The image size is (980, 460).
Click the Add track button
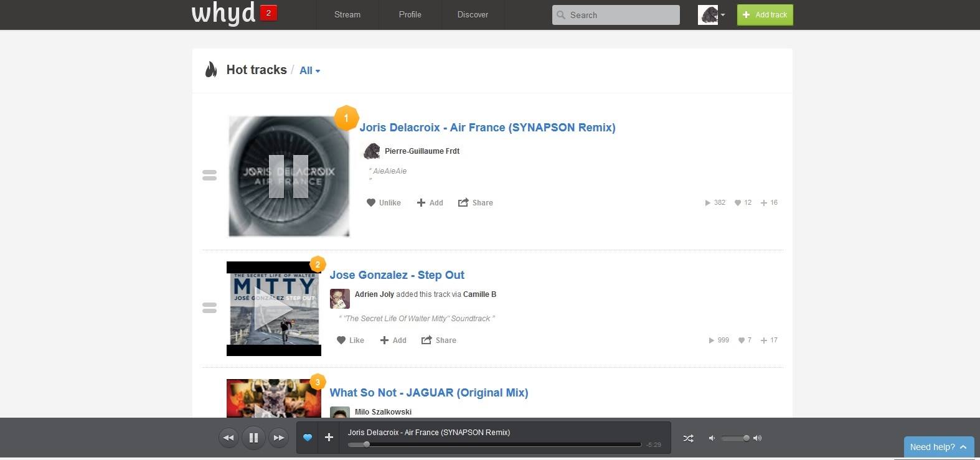pos(765,15)
